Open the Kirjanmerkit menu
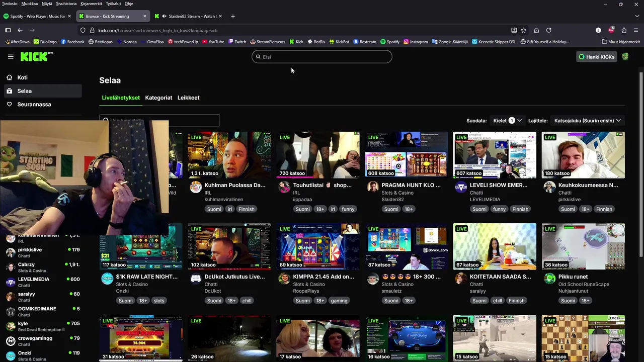Viewport: 644px width, 362px height. 91,4
